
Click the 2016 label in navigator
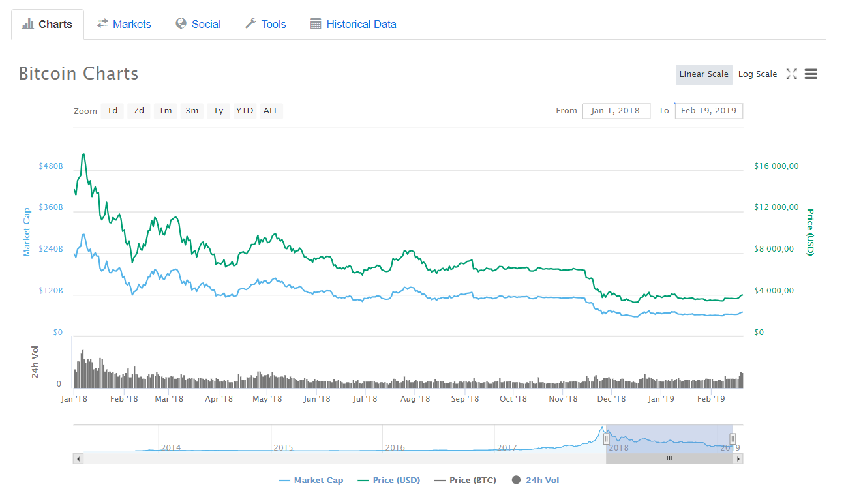pos(395,448)
